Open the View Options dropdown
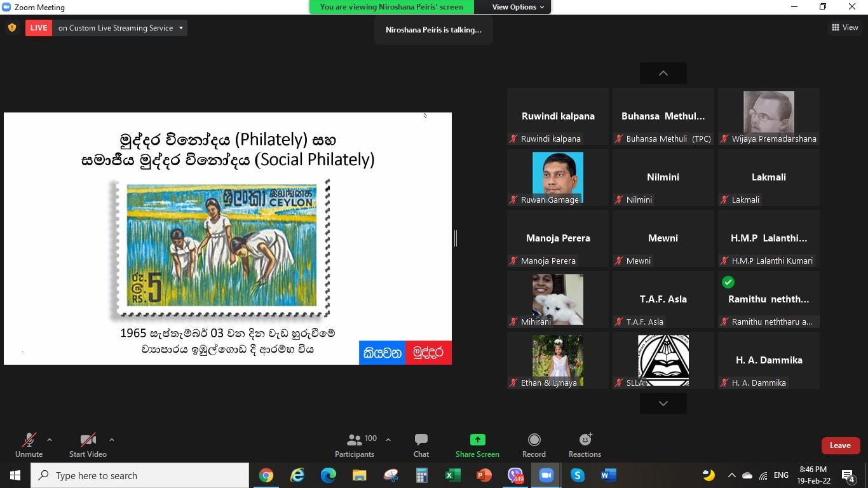The image size is (868, 488). 518,7
